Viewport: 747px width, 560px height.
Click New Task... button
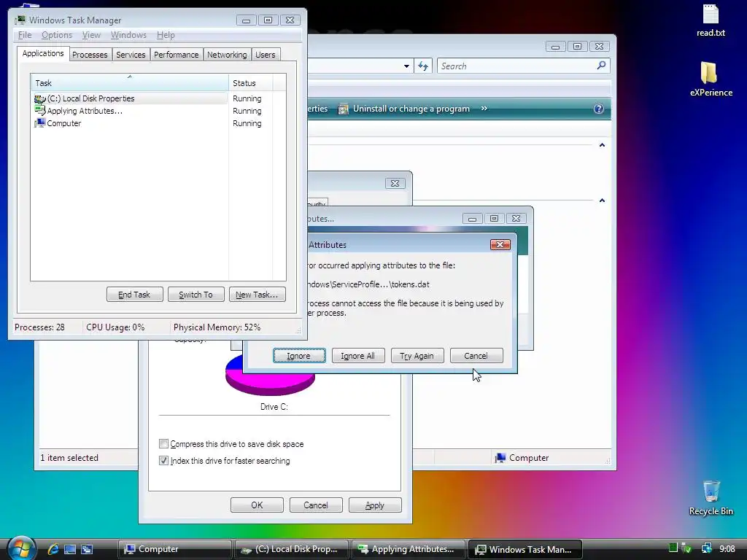(257, 295)
